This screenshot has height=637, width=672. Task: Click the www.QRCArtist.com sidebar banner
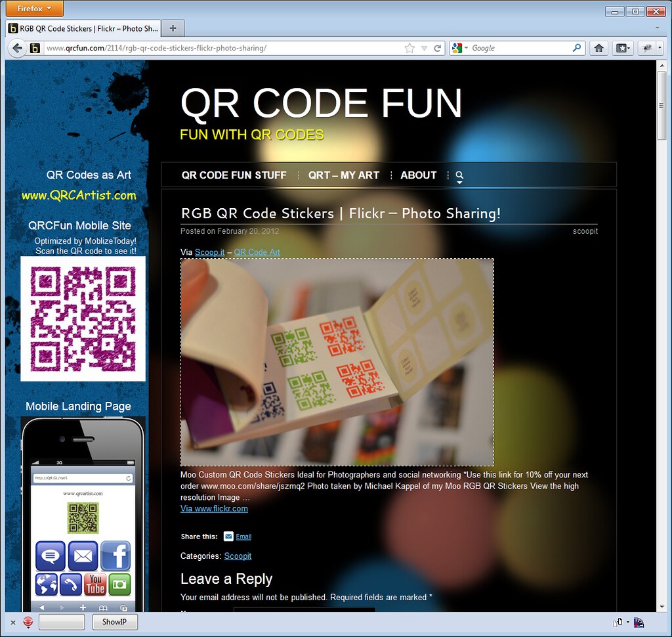click(x=79, y=195)
